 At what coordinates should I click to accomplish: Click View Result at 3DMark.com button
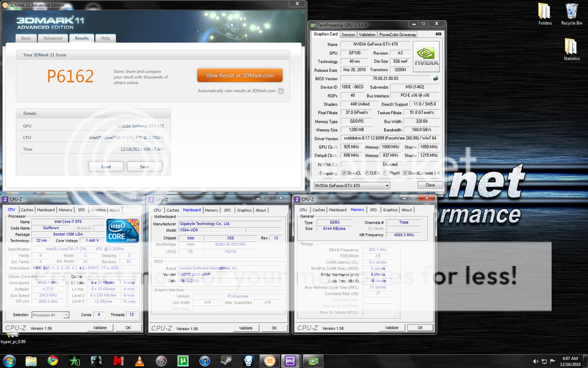240,76
